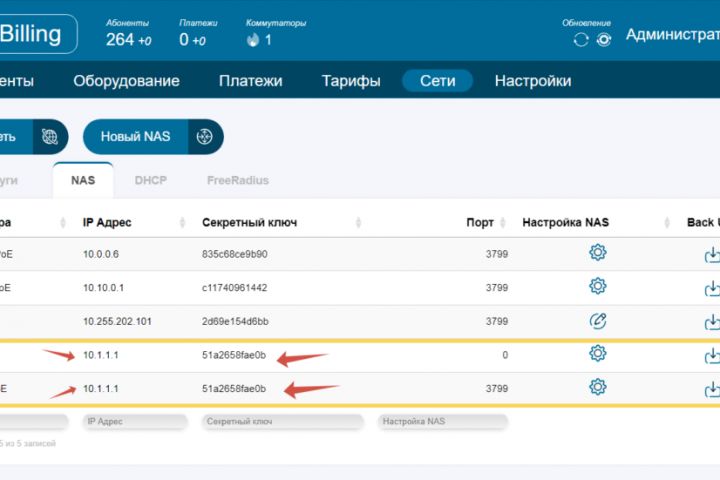Open NAS settings gear for 10.0.0.6
The width and height of the screenshot is (720, 480).
click(597, 253)
